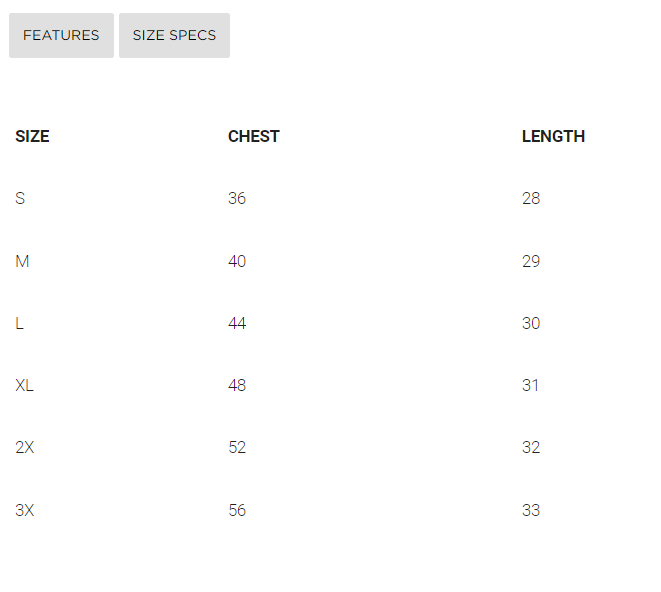Click chest value 56 for 3X
Viewport: 661px width, 592px height.
237,510
